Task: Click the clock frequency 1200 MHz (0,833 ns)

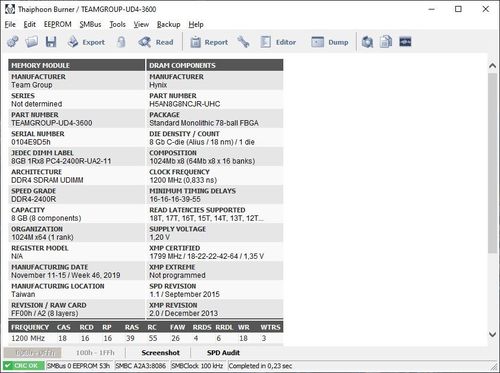Action: point(183,180)
